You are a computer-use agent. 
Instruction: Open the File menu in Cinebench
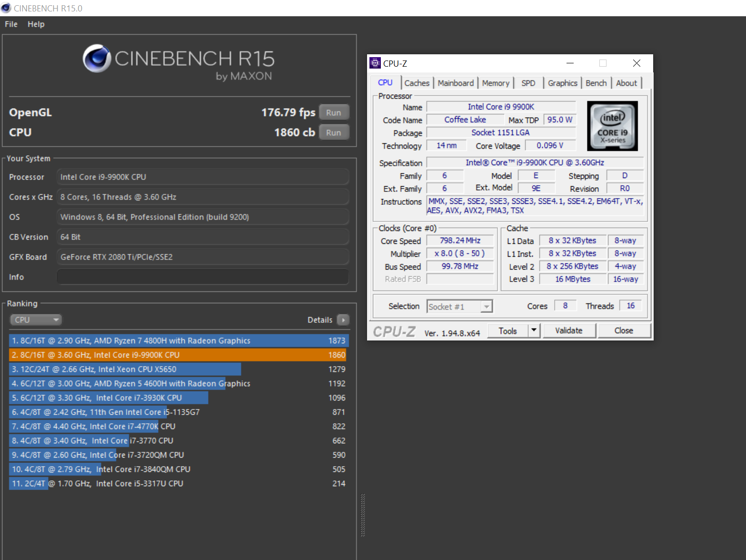(11, 24)
